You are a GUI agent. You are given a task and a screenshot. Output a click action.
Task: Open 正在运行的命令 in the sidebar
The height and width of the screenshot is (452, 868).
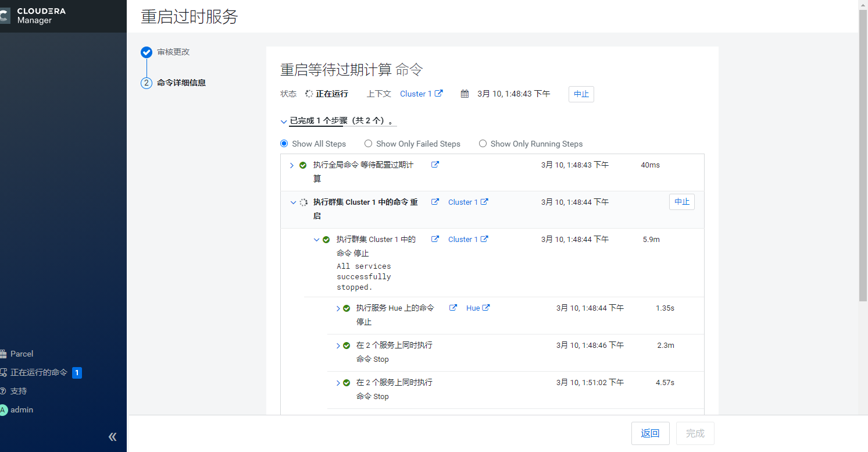(39, 372)
